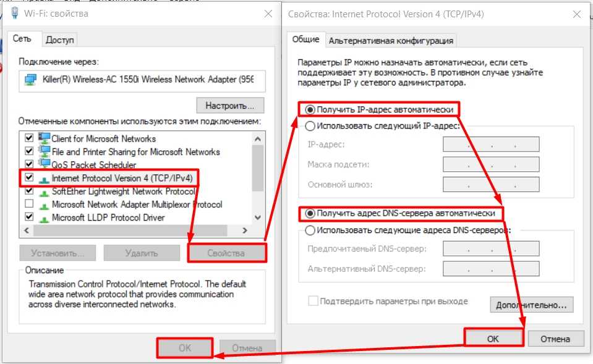Click the SoftEther Lightweight Network Protocol icon
This screenshot has width=593, height=364.
coord(44,192)
